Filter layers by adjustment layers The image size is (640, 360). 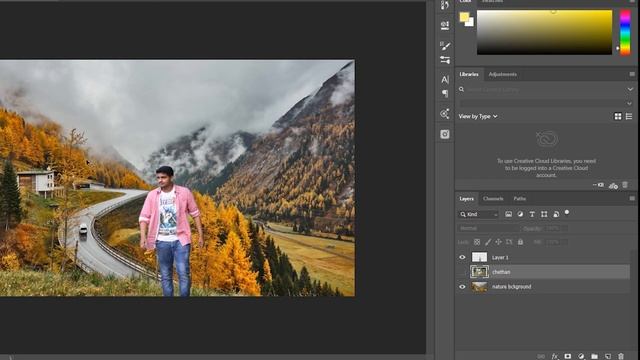click(520, 214)
